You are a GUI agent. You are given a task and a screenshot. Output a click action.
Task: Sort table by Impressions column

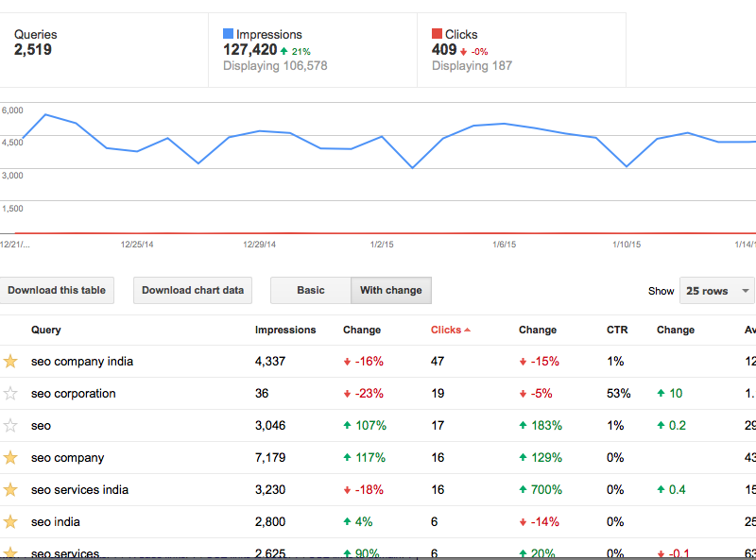[x=285, y=331]
